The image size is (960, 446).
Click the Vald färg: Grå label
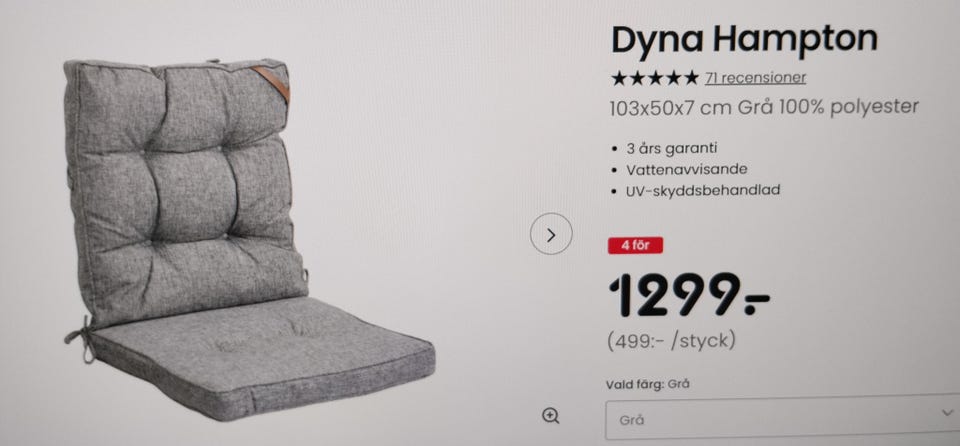tap(647, 385)
